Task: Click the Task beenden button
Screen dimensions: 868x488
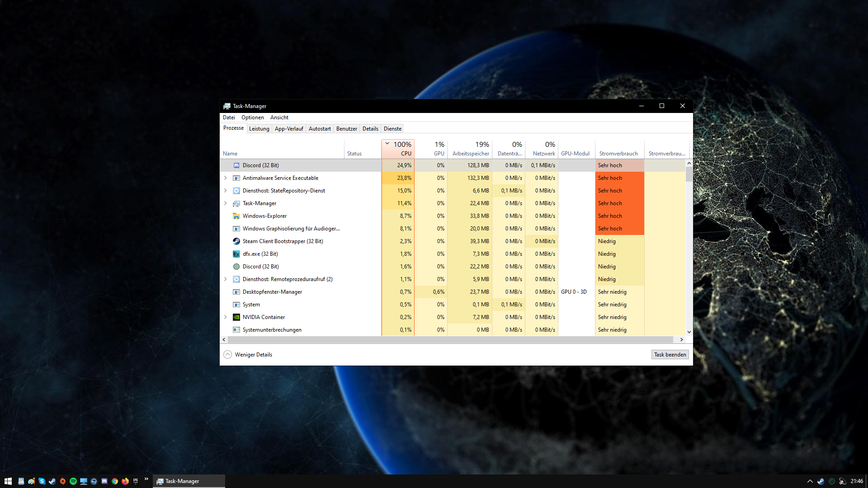Action: (670, 355)
